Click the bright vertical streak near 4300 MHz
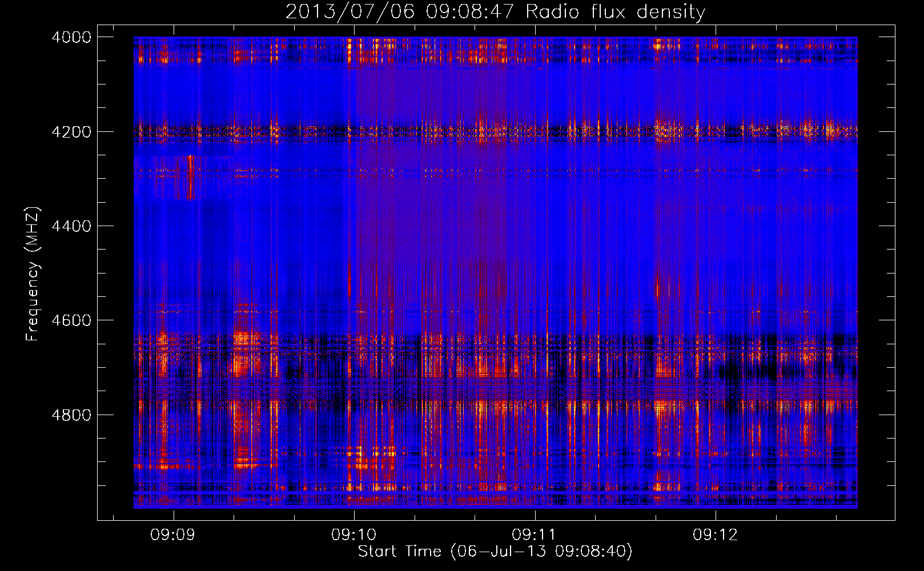 190,176
